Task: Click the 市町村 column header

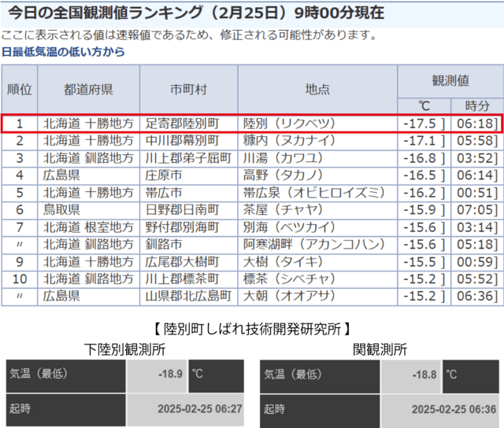Action: click(x=189, y=90)
